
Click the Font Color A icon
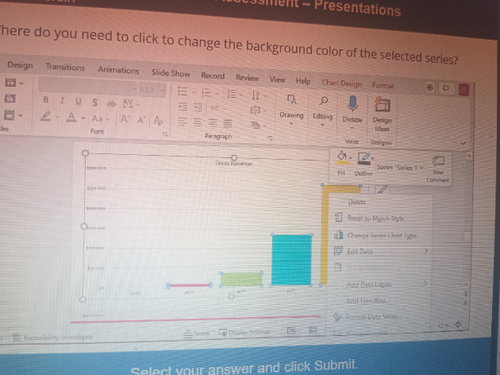[x=71, y=117]
